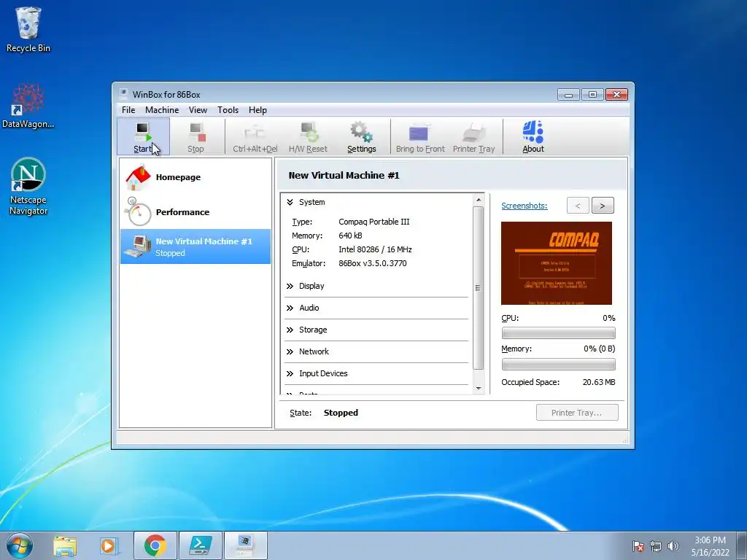Click '640 kB' memory value

point(350,236)
